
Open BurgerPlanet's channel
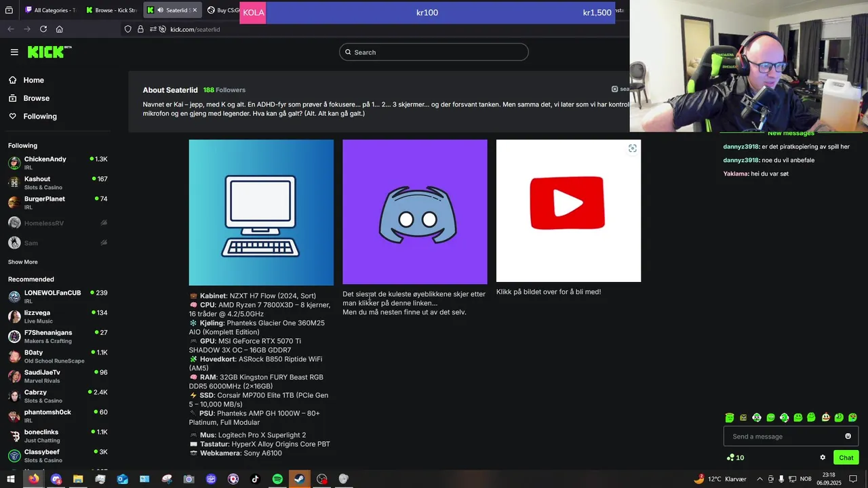[x=58, y=203]
